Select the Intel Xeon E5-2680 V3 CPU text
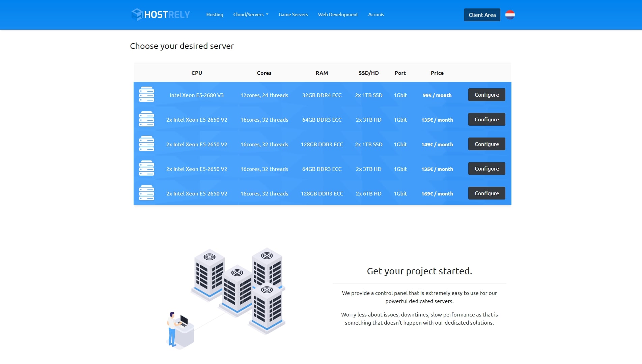This screenshot has width=642, height=364. point(196,95)
